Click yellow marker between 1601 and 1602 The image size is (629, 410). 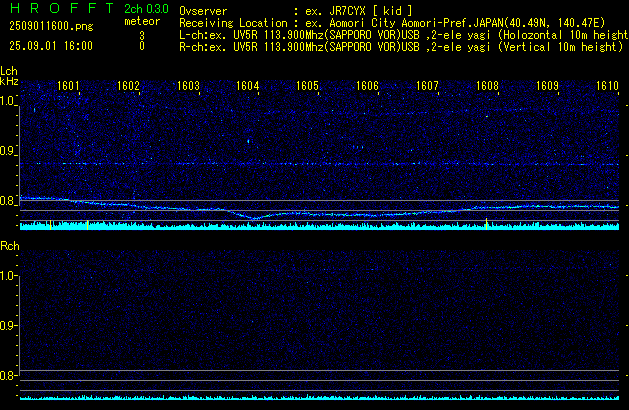point(87,225)
